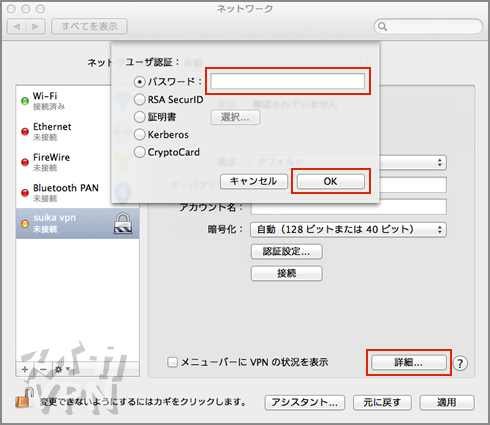Open the 構成 configuration dropdown
This screenshot has height=425, width=490.
point(413,163)
